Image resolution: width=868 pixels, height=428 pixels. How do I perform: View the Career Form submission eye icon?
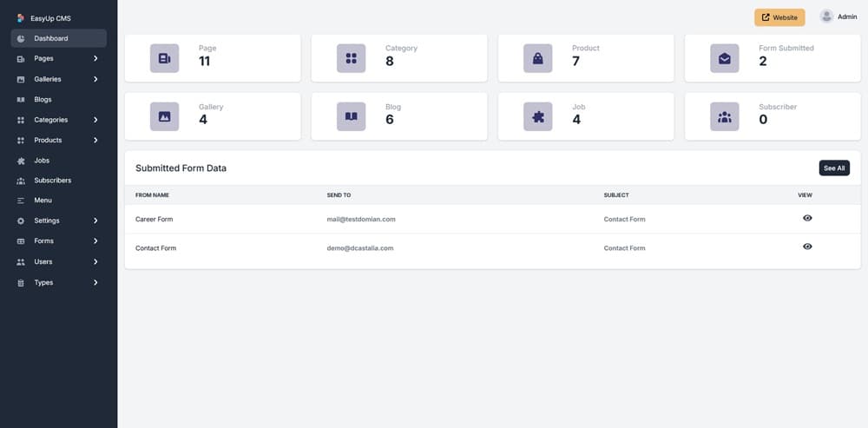pos(807,218)
